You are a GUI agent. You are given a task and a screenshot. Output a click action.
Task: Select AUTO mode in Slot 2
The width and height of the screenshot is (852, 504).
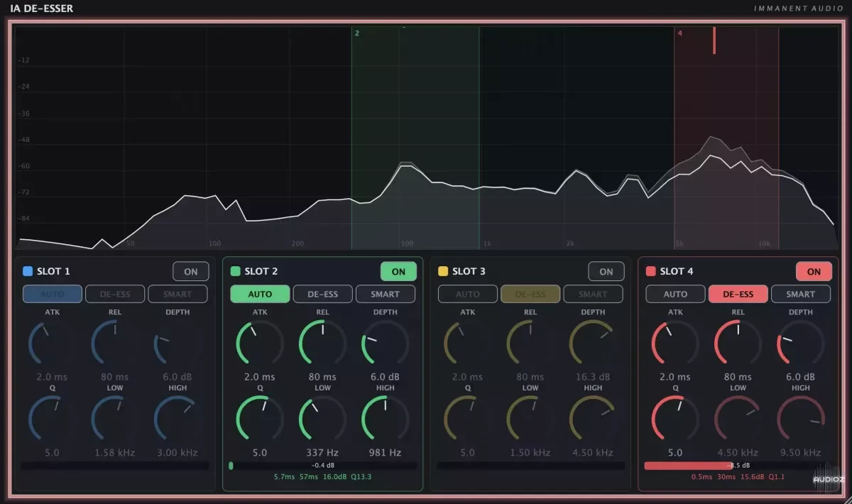click(x=260, y=294)
